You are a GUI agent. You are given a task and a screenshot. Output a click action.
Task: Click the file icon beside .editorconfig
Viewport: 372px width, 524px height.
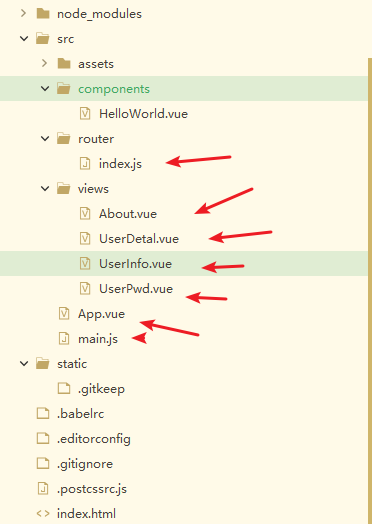click(x=43, y=438)
